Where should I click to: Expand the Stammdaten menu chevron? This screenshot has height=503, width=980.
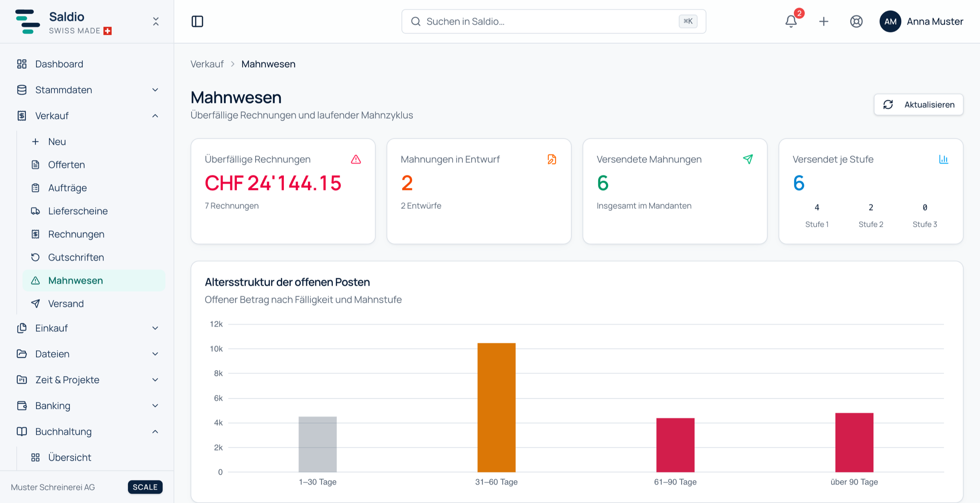(155, 90)
